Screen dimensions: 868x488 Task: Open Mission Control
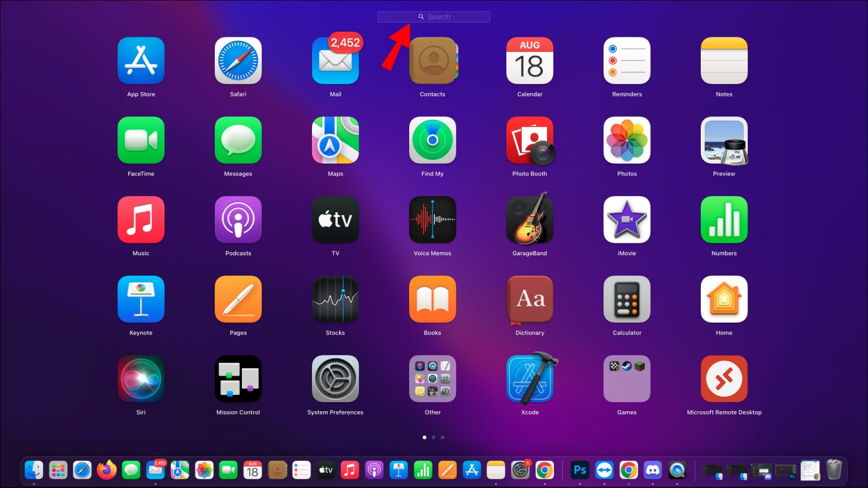238,378
